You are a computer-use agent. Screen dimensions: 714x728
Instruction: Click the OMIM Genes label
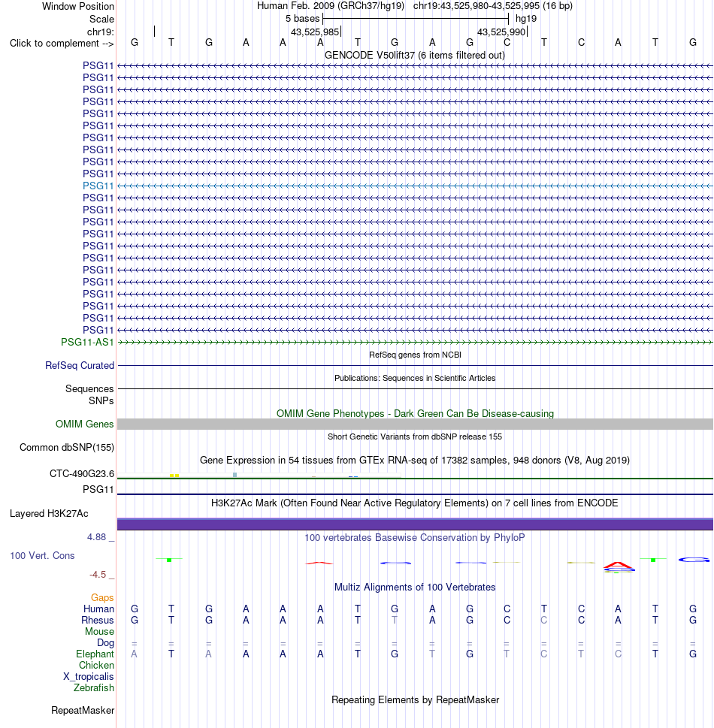click(84, 424)
